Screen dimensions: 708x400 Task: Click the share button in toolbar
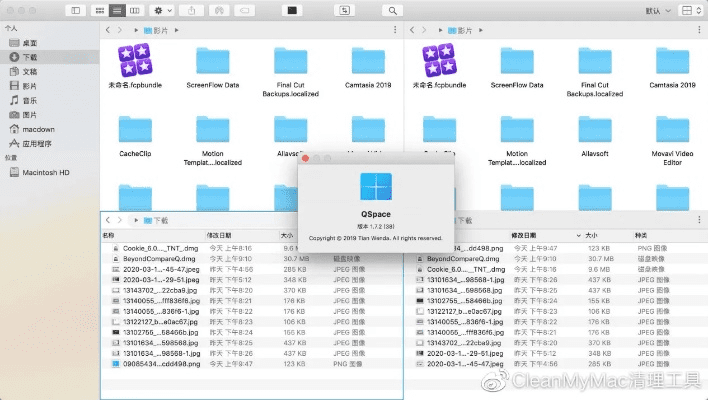[191, 10]
